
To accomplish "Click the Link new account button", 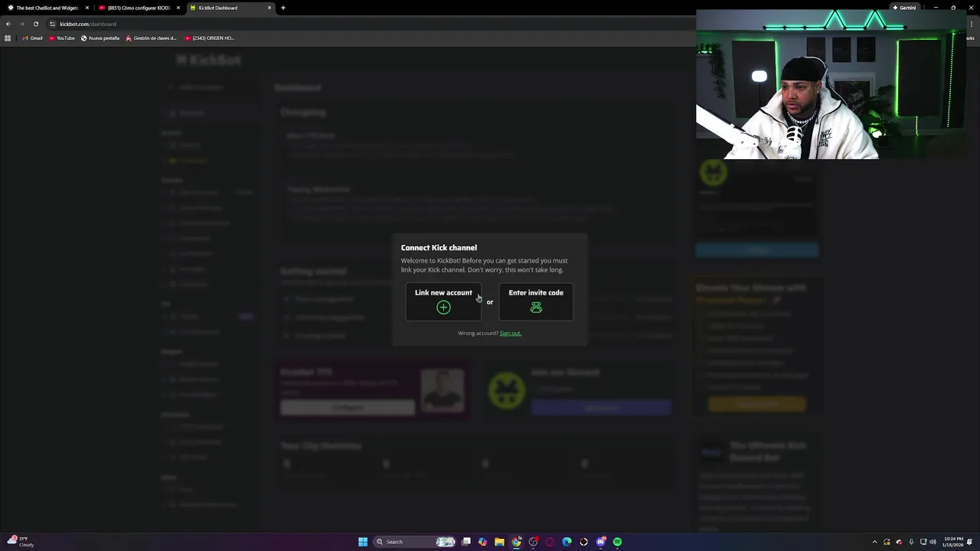I will click(443, 302).
